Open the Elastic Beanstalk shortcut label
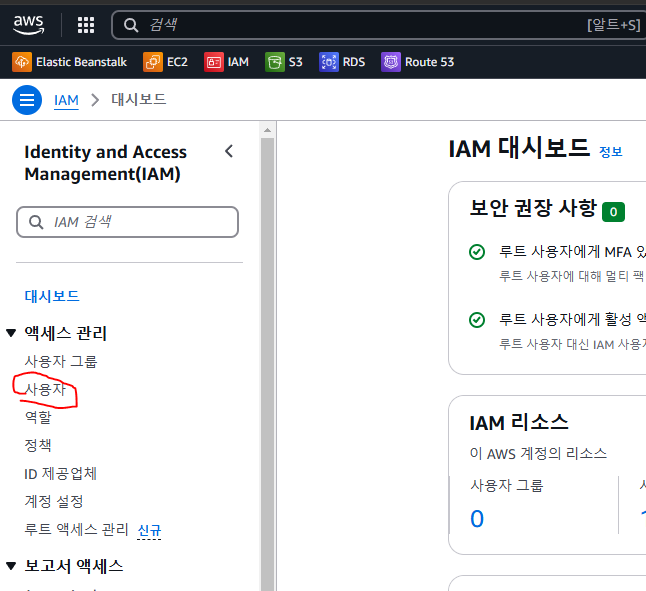 [x=81, y=62]
